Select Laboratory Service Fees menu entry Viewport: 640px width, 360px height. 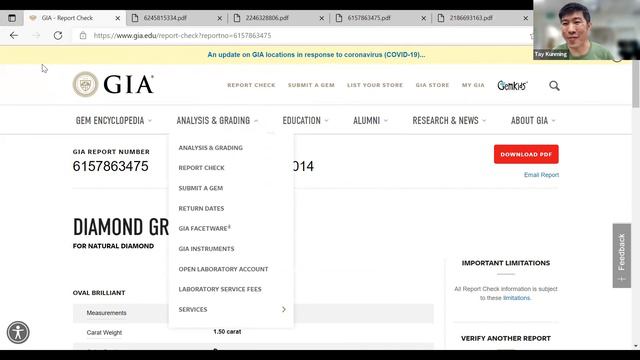coord(220,289)
